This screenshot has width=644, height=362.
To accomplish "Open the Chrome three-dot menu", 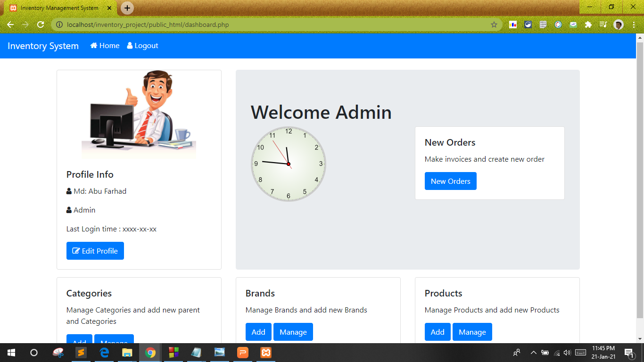I will coord(633,25).
